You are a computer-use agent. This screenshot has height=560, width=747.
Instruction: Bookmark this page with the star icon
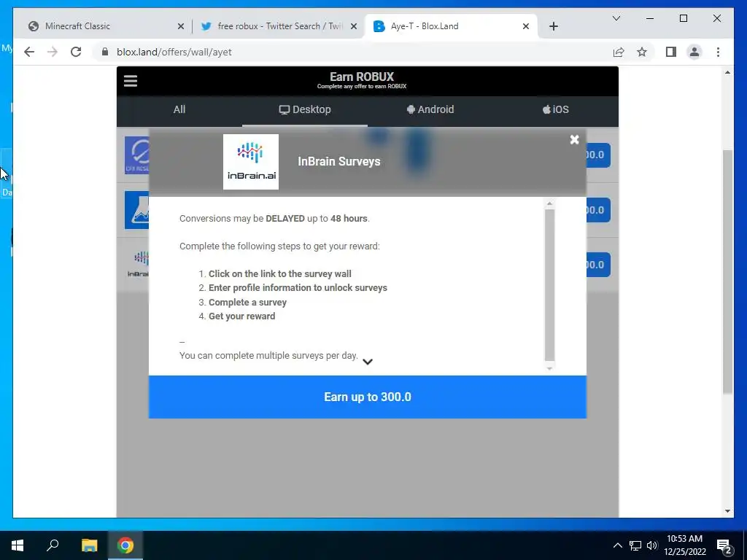[642, 52]
